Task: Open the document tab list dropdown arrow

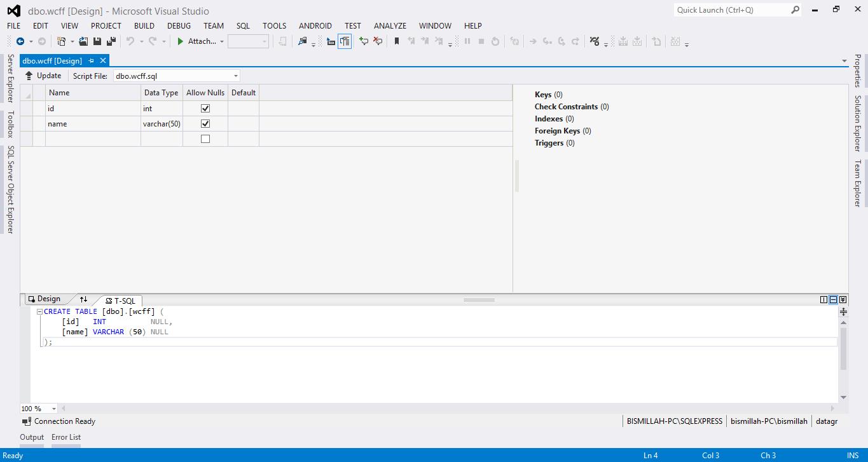Action: pyautogui.click(x=844, y=61)
